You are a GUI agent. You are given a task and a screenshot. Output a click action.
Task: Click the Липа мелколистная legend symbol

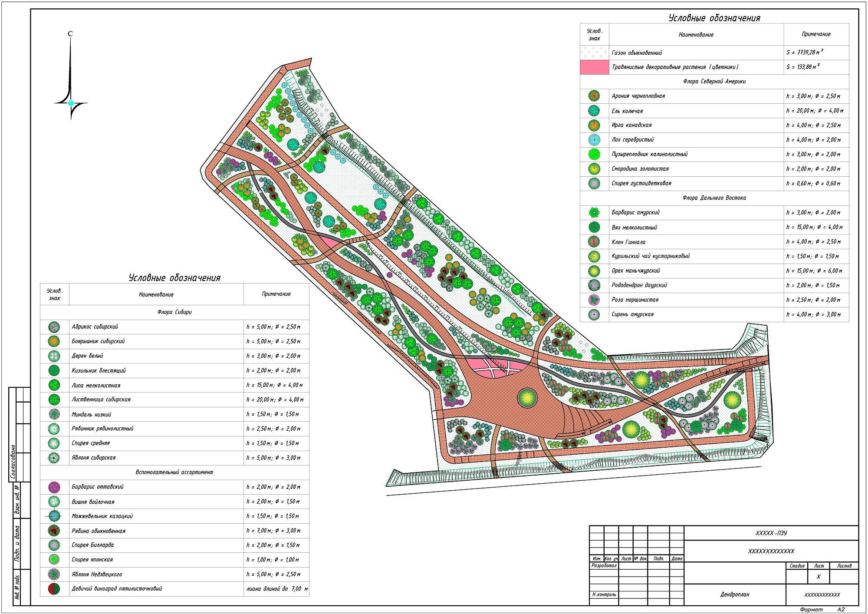point(54,385)
